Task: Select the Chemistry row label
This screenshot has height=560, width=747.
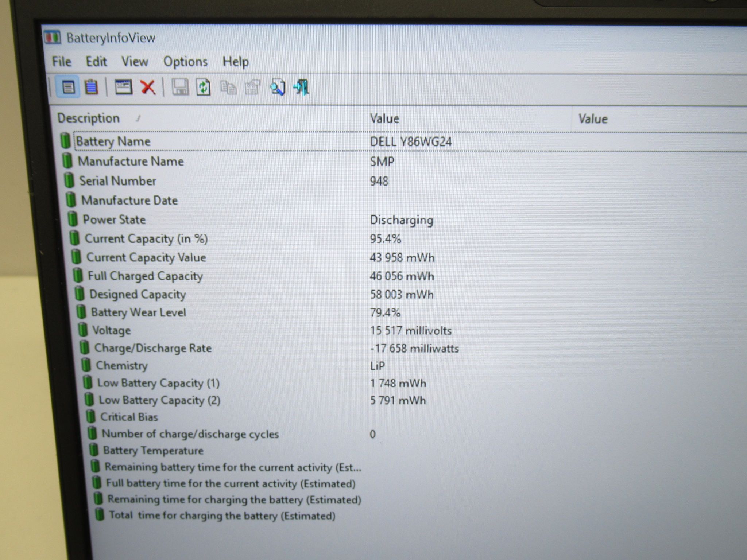Action: [x=122, y=365]
